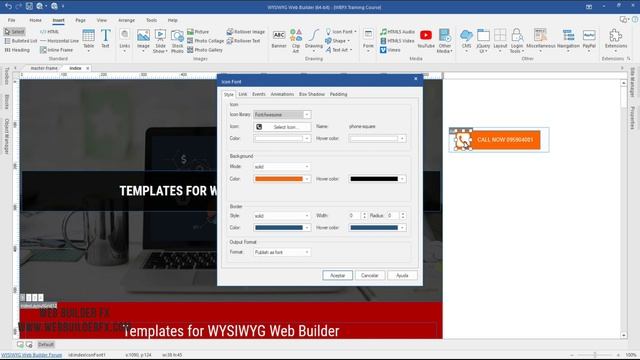Pick the orange Background color swatch
This screenshot has height=360, width=640.
tap(278, 179)
